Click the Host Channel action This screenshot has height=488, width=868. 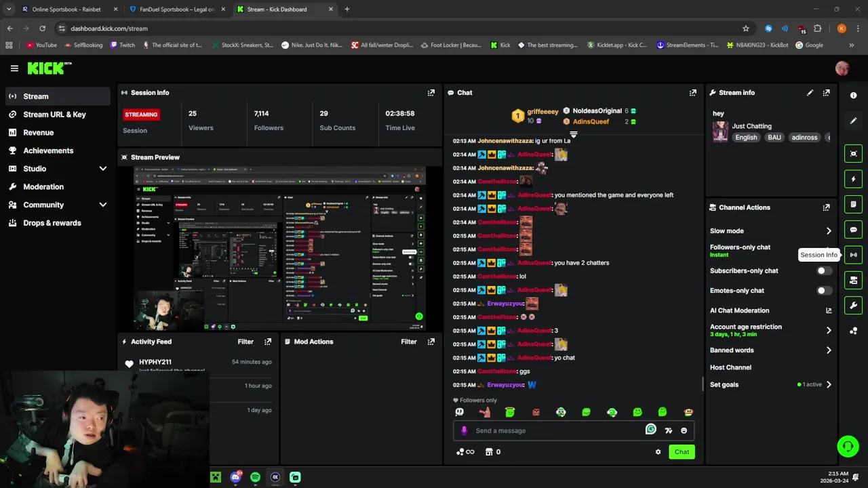tap(730, 367)
